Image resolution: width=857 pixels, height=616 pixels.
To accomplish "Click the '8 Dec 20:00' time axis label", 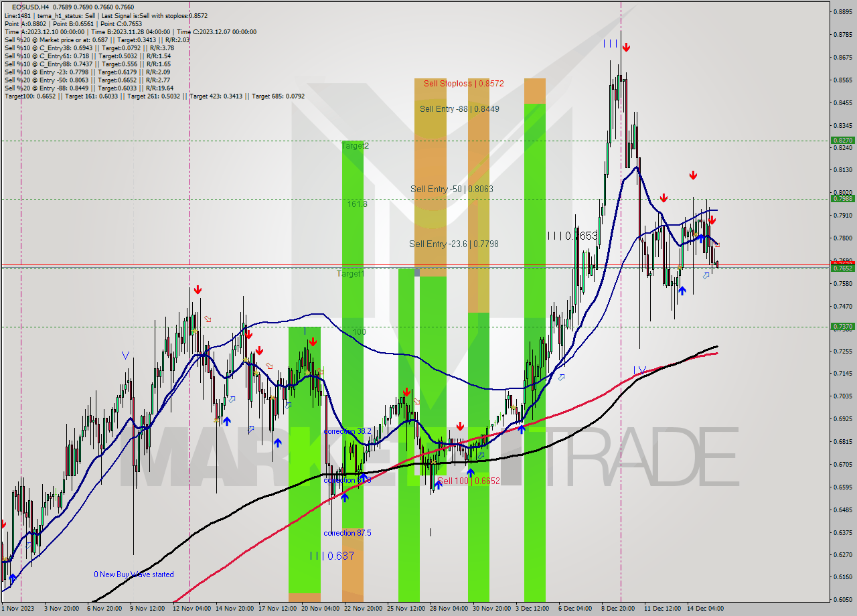I will pyautogui.click(x=618, y=609).
